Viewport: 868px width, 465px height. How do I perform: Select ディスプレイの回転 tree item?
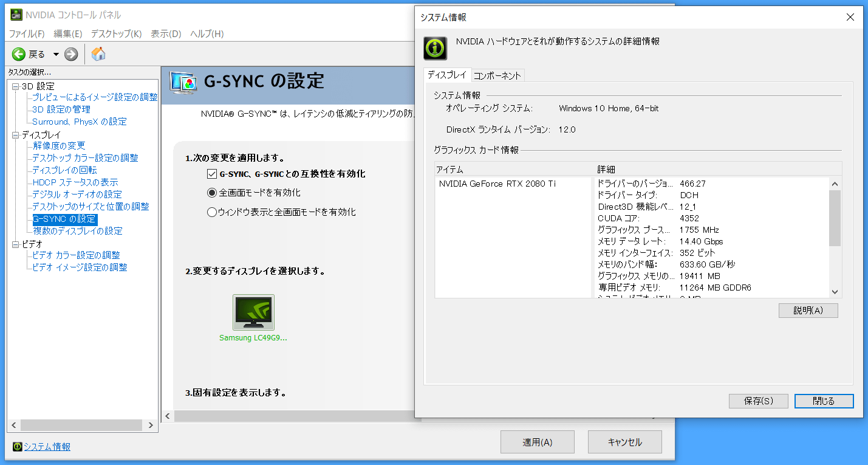64,170
